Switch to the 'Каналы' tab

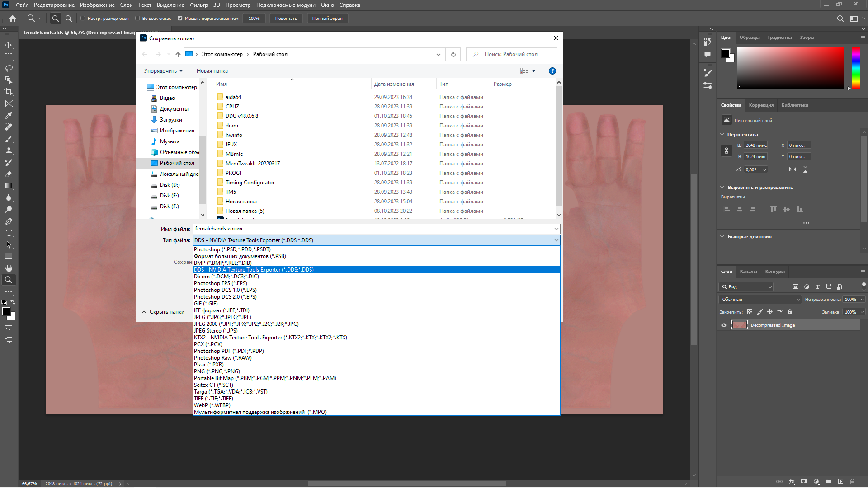(x=748, y=272)
